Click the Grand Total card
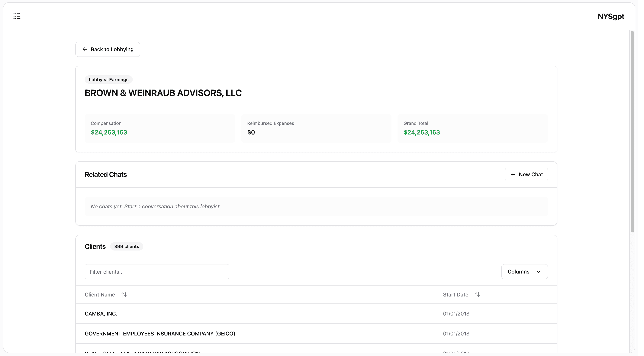Viewport: 644px width, 356px height. coord(472,128)
